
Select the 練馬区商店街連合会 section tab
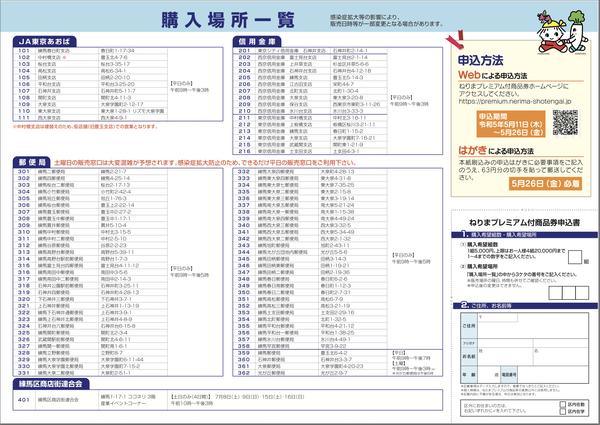(51, 384)
